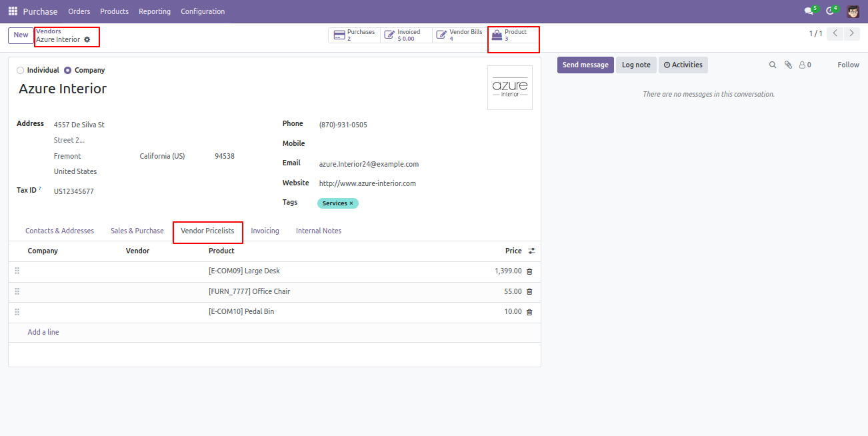This screenshot has height=436, width=868.
Task: Click the New button
Action: (21, 35)
